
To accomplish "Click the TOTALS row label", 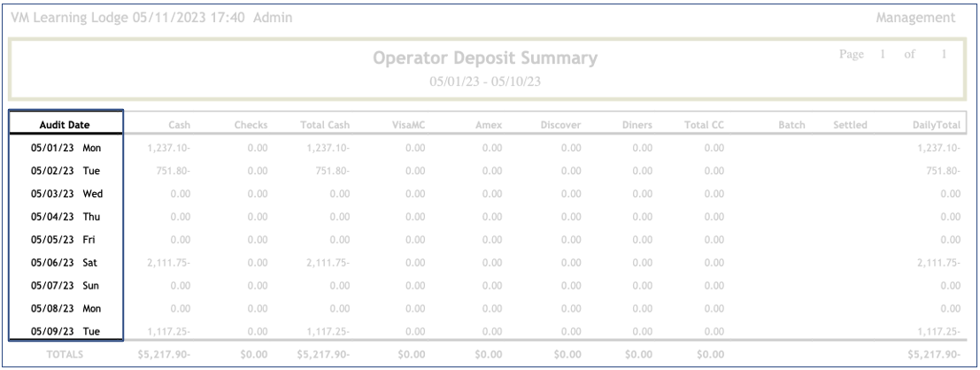I will (66, 353).
